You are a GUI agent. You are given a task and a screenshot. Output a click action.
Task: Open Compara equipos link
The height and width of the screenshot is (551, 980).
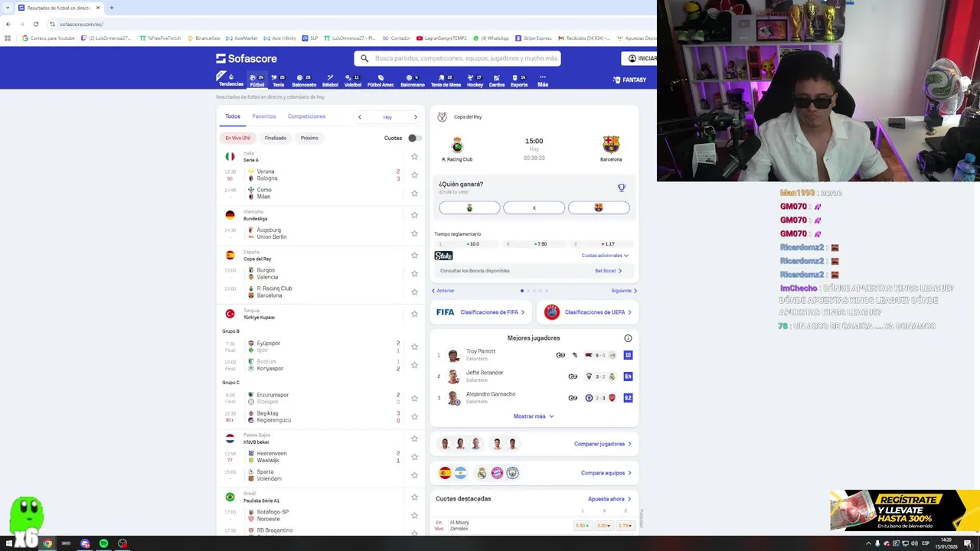click(x=606, y=473)
